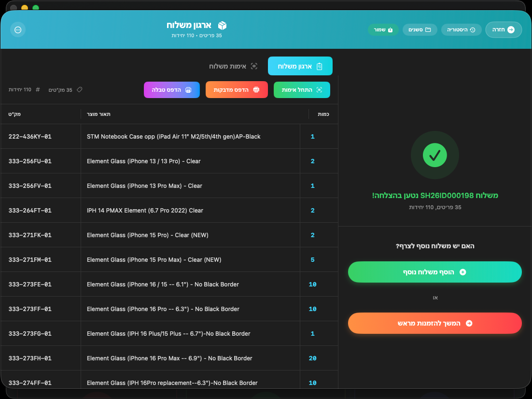
Task: Click the clock icon on the היסטוריה button
Action: (x=472, y=29)
